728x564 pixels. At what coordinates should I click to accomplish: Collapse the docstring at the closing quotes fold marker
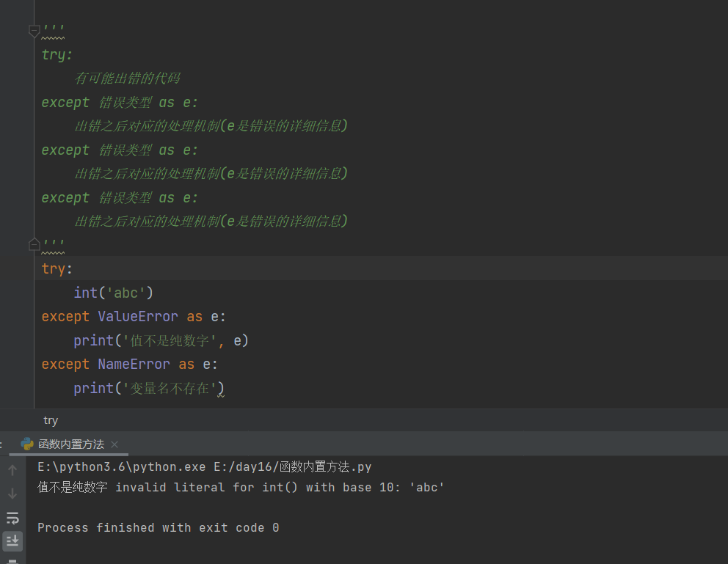coord(34,244)
